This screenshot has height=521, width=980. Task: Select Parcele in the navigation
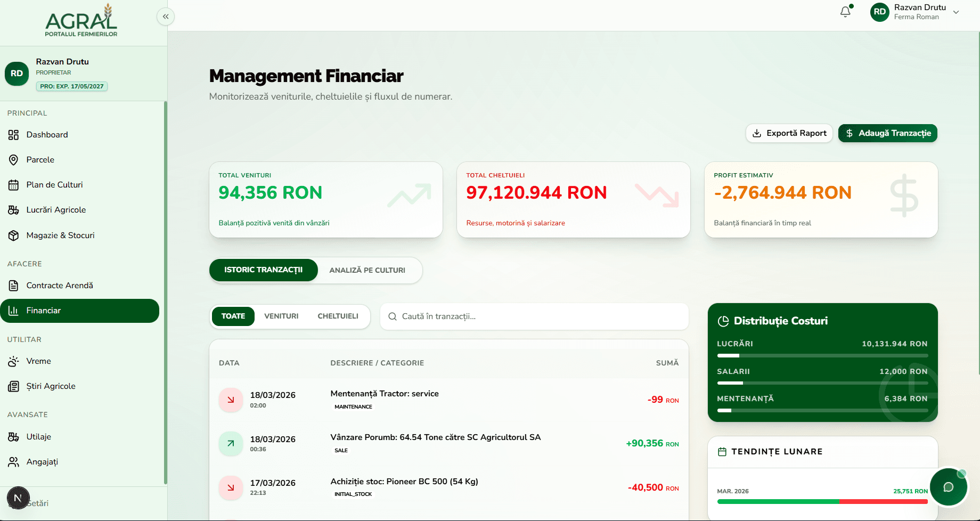[40, 159]
